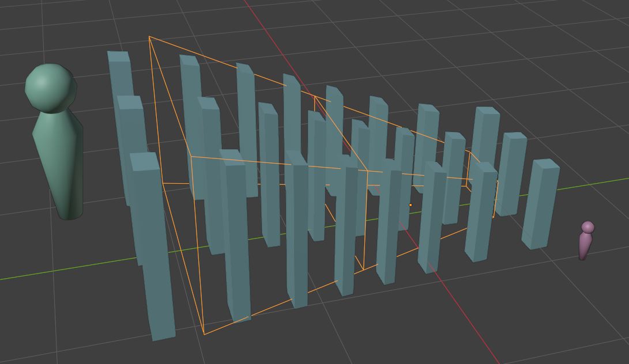
Task: Select the tallest back-right teal pillar
Action: click(485, 136)
